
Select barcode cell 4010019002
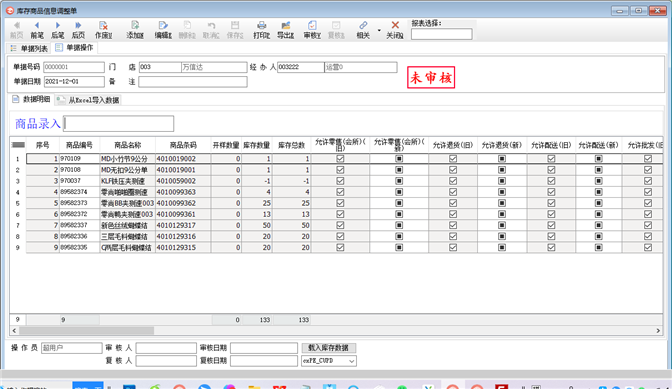(x=183, y=159)
